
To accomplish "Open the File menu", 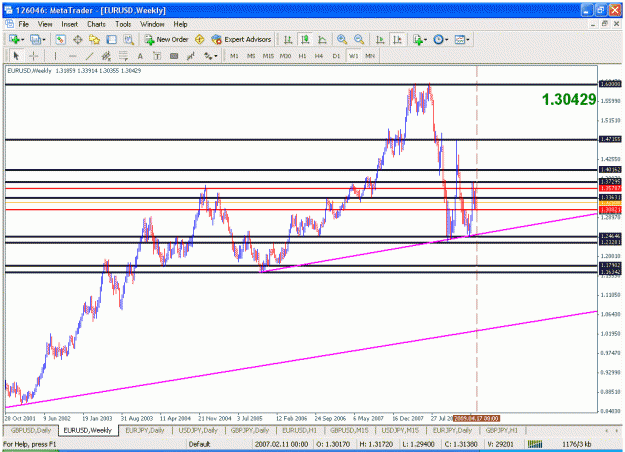I will [24, 24].
